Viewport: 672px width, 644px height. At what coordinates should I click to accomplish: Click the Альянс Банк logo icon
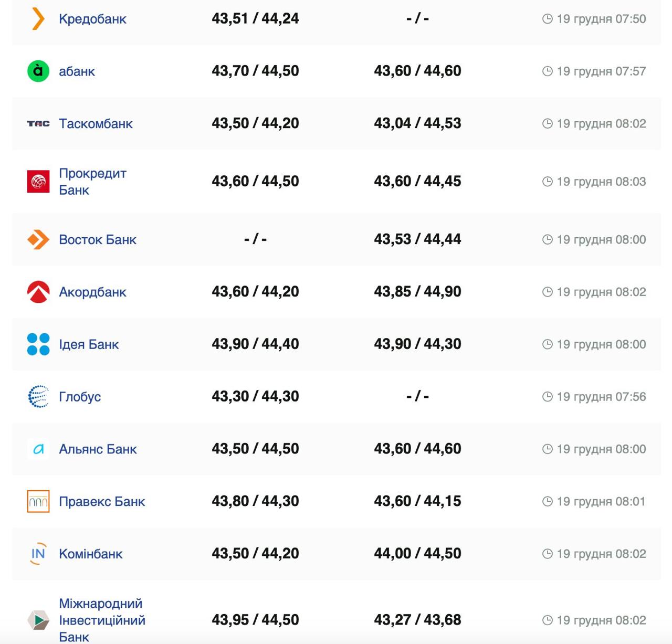38,449
